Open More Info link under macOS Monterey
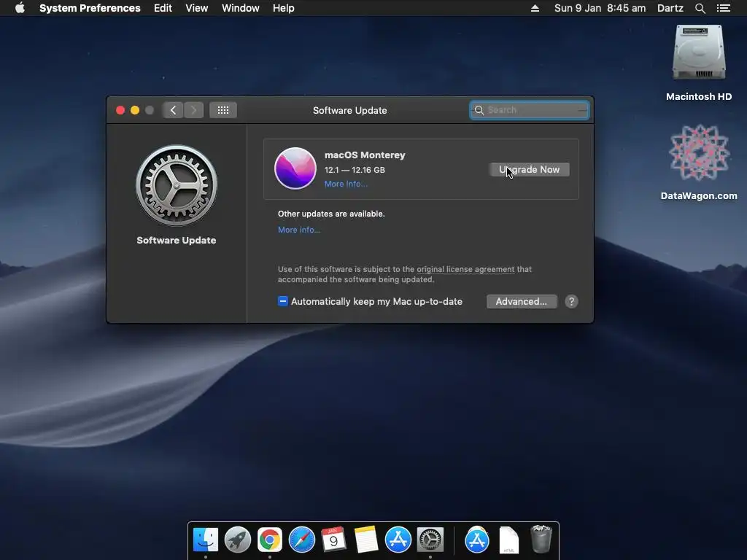This screenshot has width=747, height=560. 346,184
